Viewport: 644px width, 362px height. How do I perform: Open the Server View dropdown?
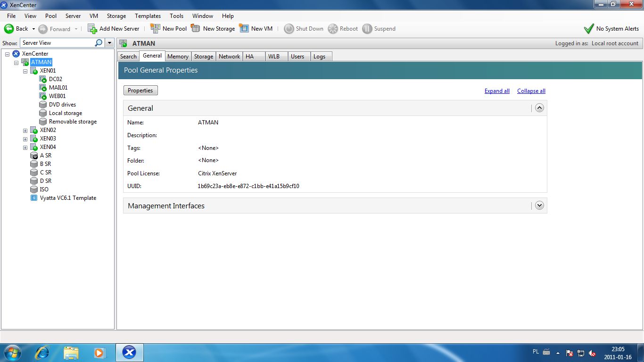click(x=109, y=42)
